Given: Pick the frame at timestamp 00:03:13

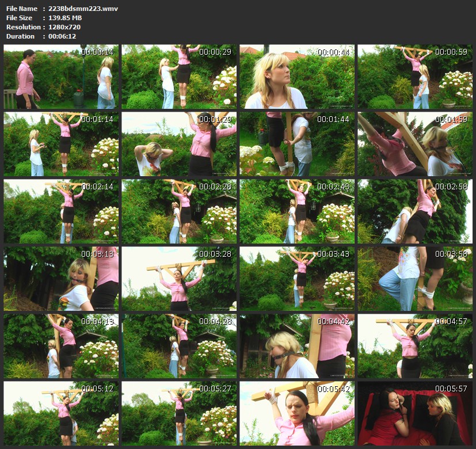Looking at the screenshot, I should pos(61,279).
